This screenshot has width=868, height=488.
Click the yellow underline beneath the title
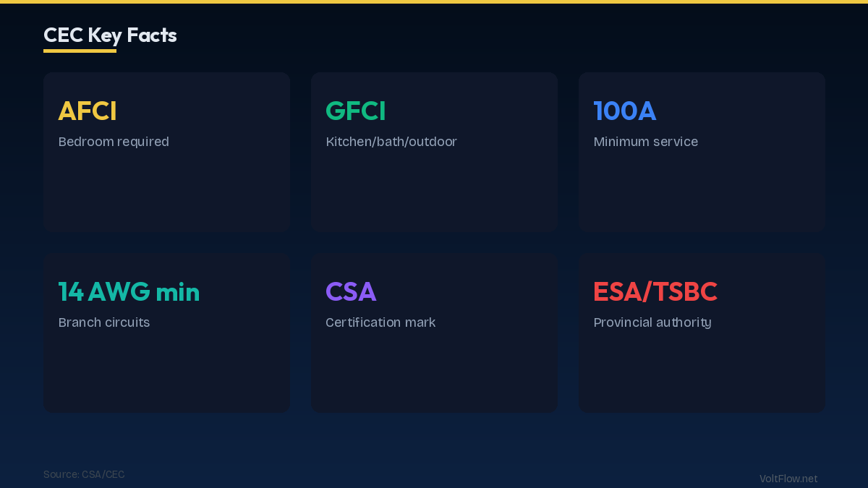click(x=80, y=51)
